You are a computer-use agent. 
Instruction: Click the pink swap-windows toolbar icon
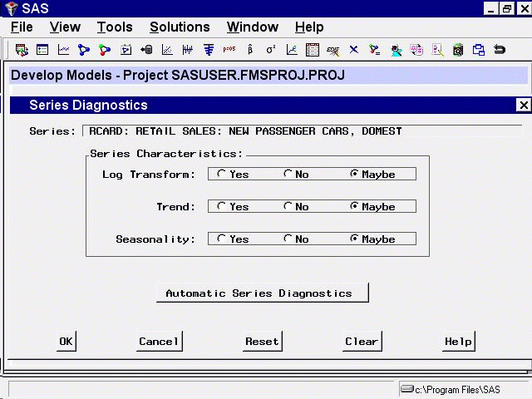(416, 50)
